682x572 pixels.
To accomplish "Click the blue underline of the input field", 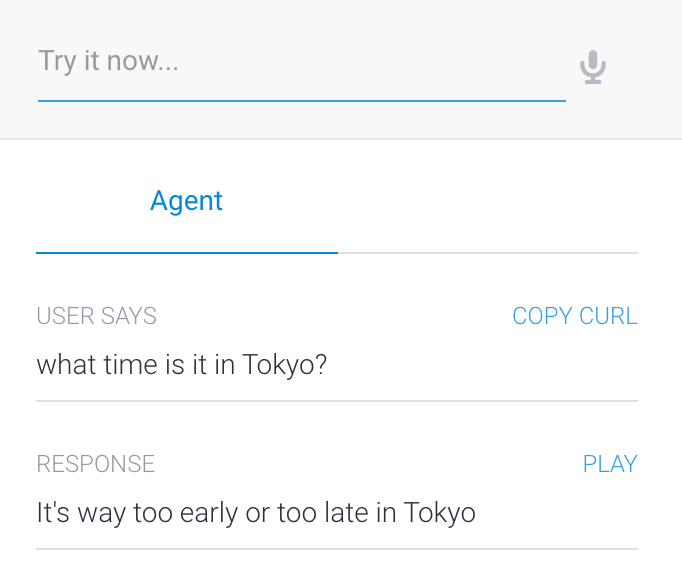I will coord(302,101).
